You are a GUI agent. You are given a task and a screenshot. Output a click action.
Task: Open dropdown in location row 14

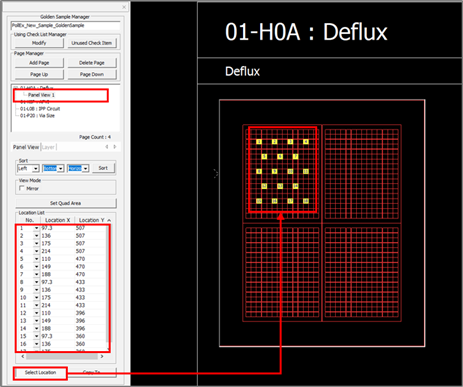[x=36, y=328]
